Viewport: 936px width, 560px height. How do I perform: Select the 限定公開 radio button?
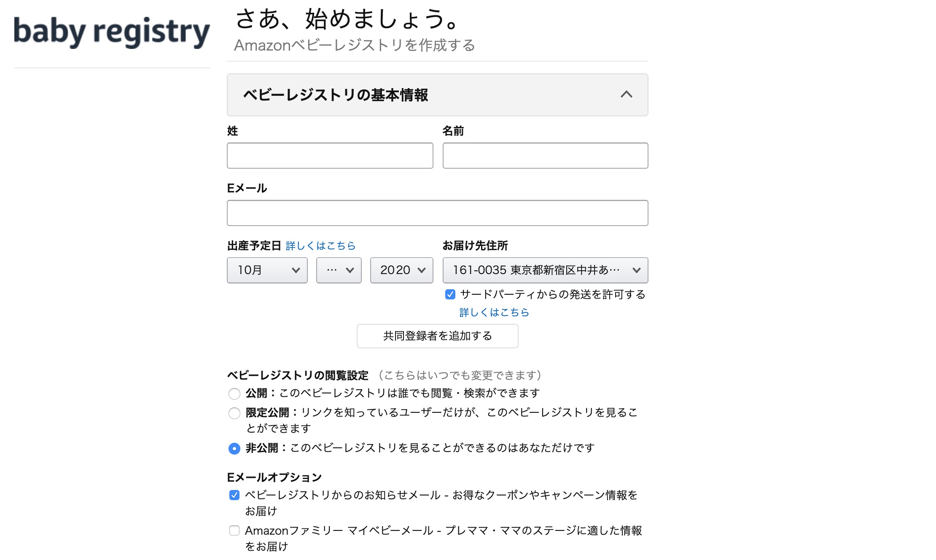pyautogui.click(x=234, y=413)
